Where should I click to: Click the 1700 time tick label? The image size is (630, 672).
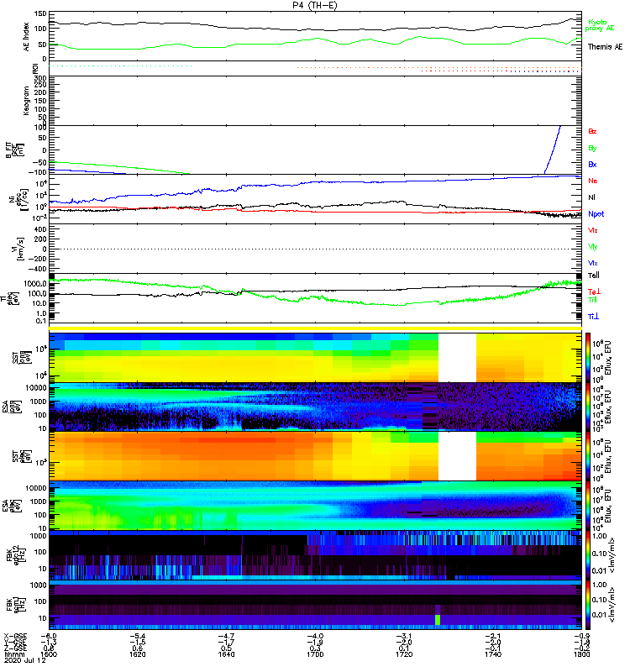tap(314, 654)
